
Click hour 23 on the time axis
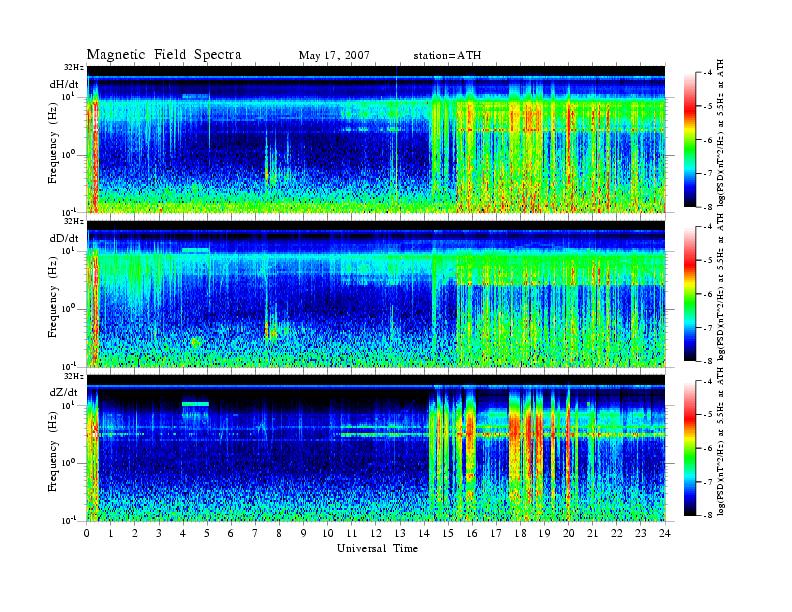(x=641, y=534)
